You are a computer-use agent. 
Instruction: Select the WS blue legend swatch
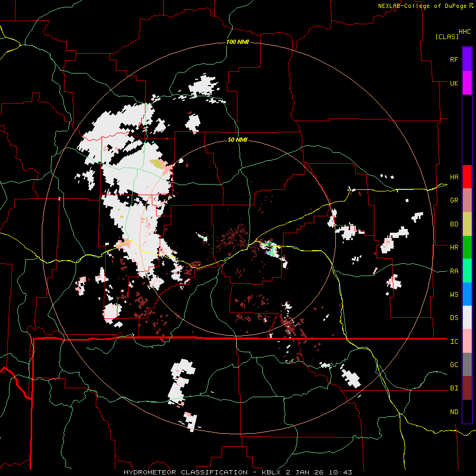pos(467,294)
